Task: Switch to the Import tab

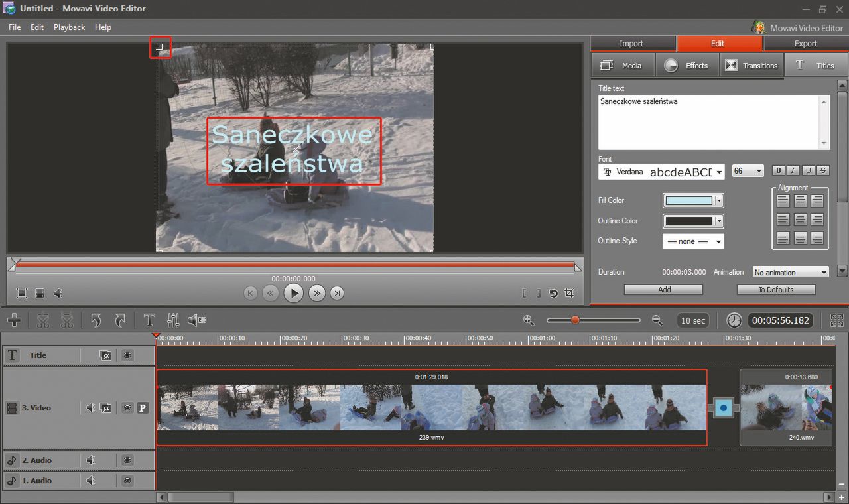Action: click(x=633, y=44)
